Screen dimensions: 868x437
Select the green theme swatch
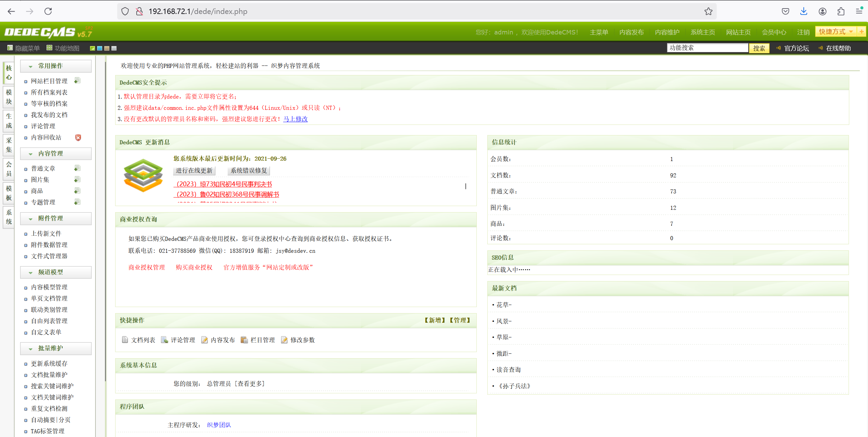(x=92, y=48)
